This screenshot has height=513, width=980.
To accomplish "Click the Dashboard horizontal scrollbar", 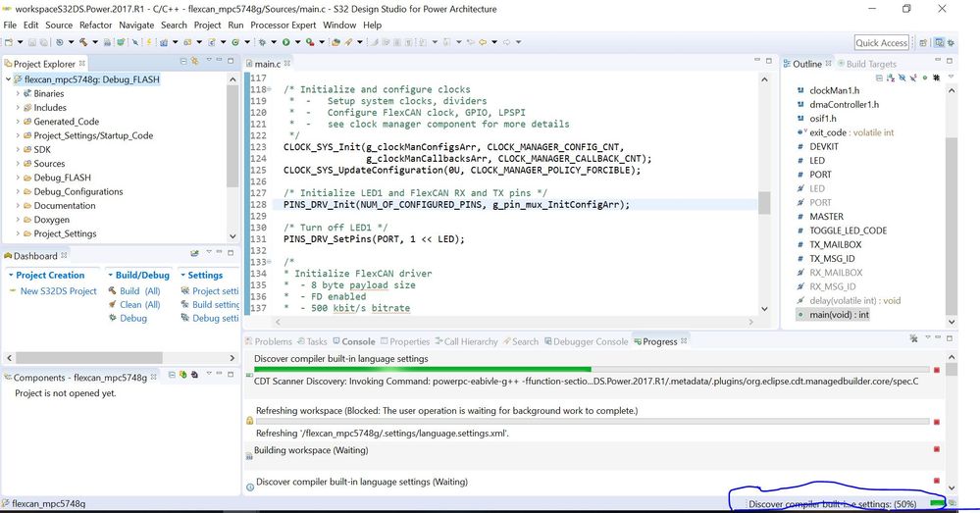I will [x=88, y=357].
